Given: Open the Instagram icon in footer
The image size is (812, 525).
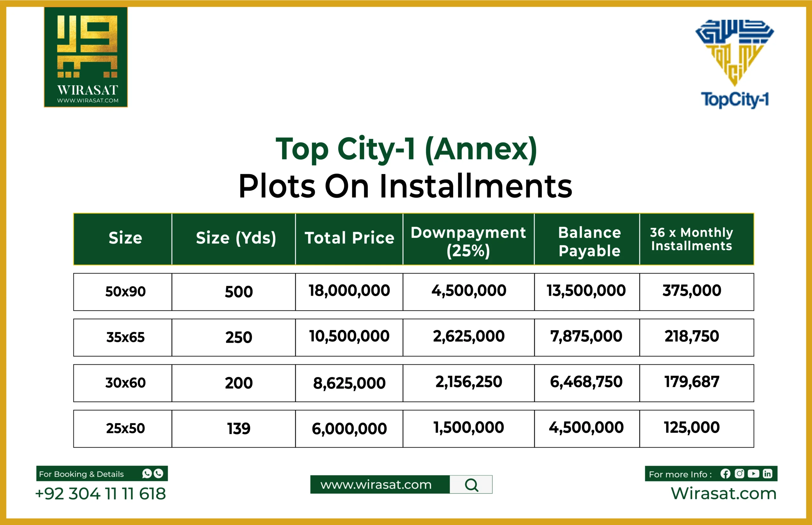Looking at the screenshot, I should point(739,474).
